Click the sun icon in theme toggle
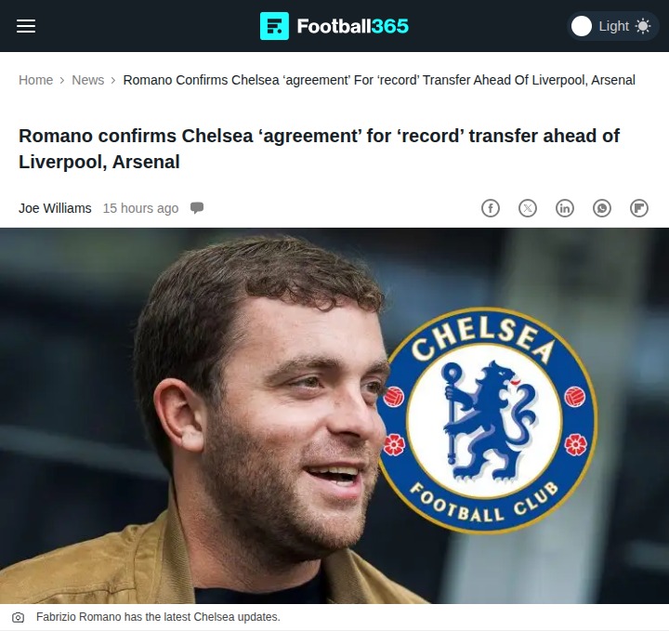669x644 pixels. [643, 26]
